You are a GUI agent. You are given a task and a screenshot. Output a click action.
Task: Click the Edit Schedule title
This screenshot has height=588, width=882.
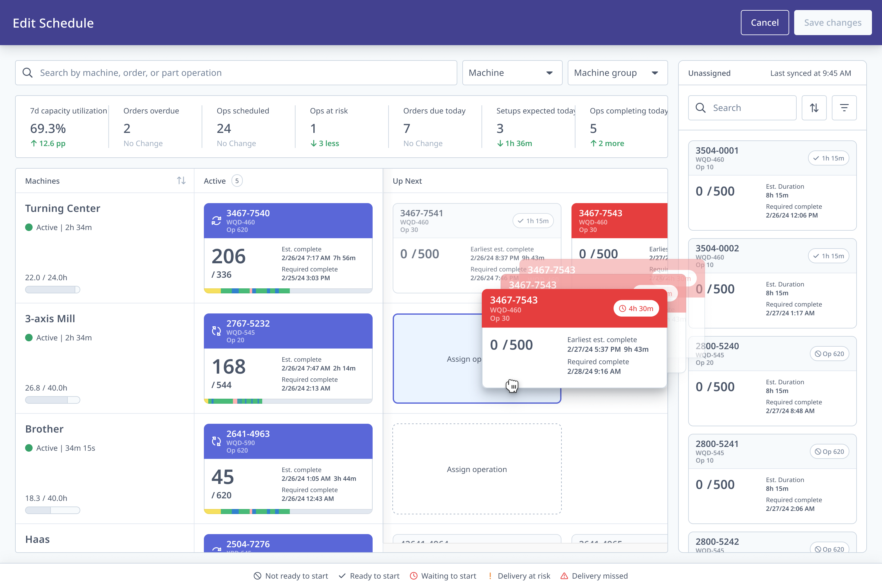53,23
